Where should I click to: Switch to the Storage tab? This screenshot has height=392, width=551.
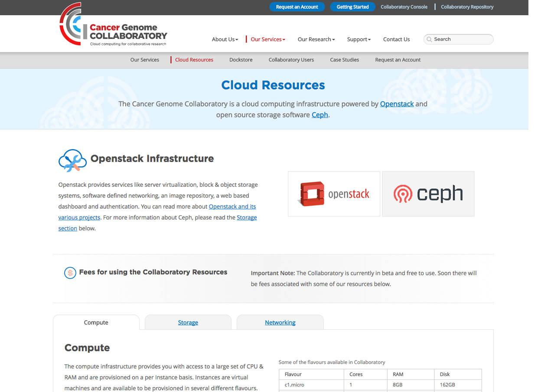[188, 323]
